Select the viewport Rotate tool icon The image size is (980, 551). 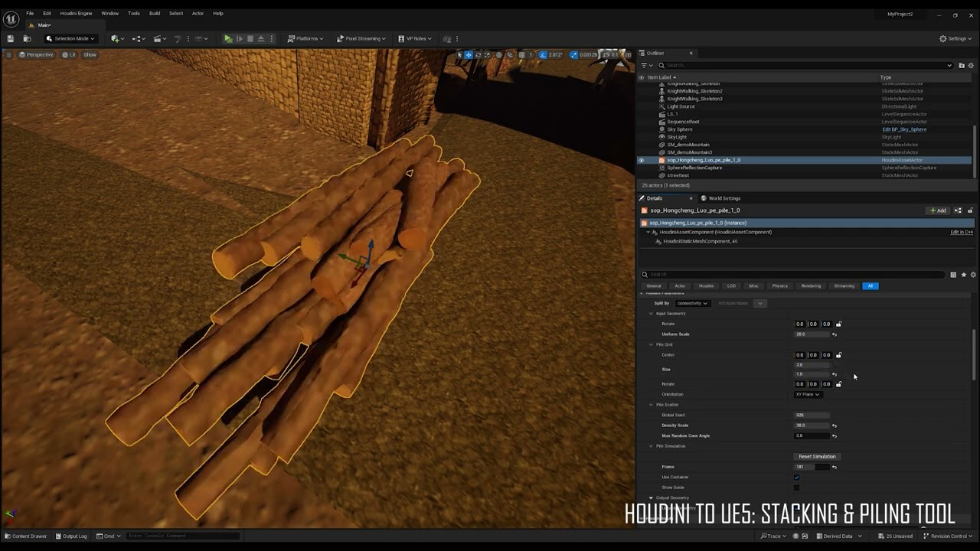(479, 54)
